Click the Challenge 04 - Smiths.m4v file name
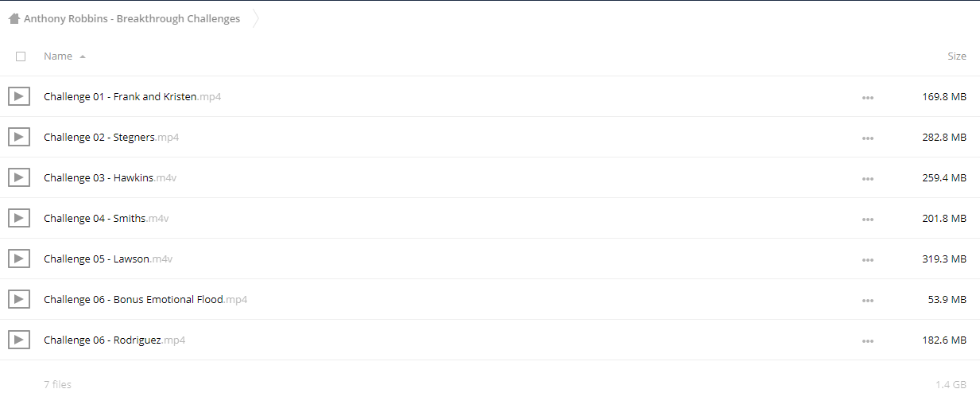This screenshot has height=420, width=980. [x=107, y=218]
